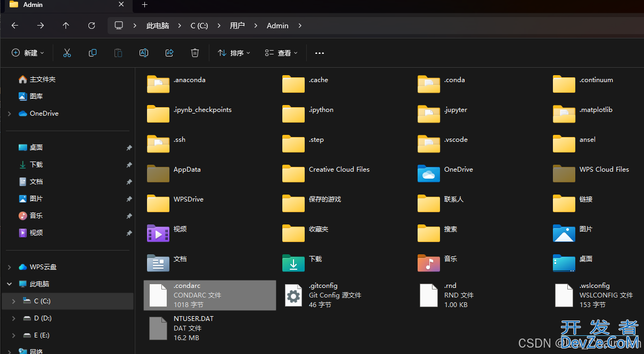Click 用户 breadcrumb in address bar

pyautogui.click(x=237, y=26)
